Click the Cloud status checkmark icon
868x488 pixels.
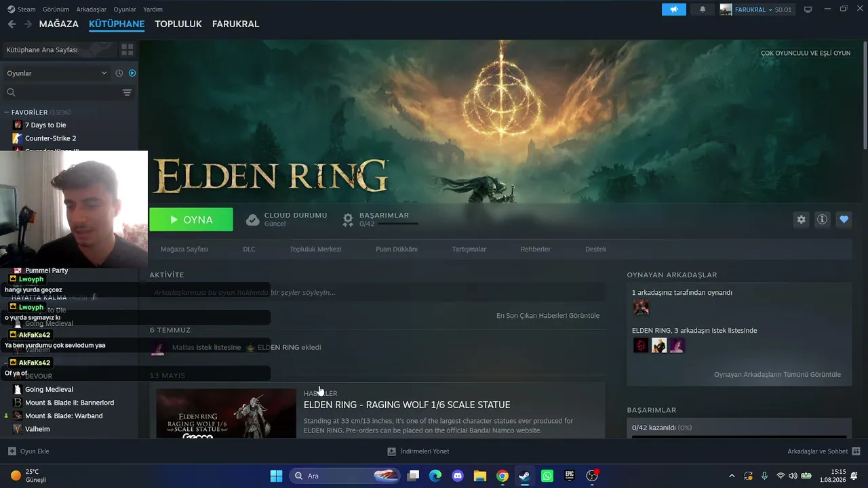click(x=252, y=220)
